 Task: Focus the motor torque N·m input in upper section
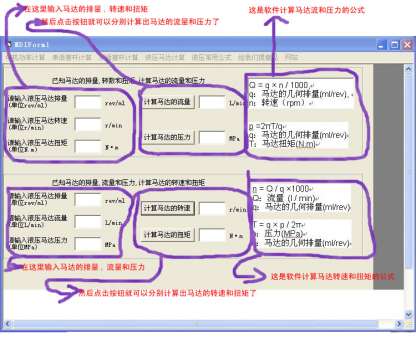[88, 147]
